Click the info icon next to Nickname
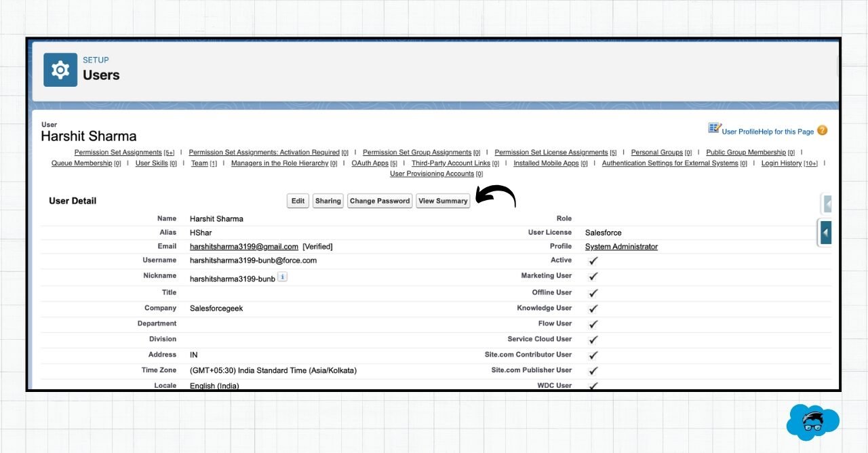The height and width of the screenshot is (453, 868). coord(283,277)
